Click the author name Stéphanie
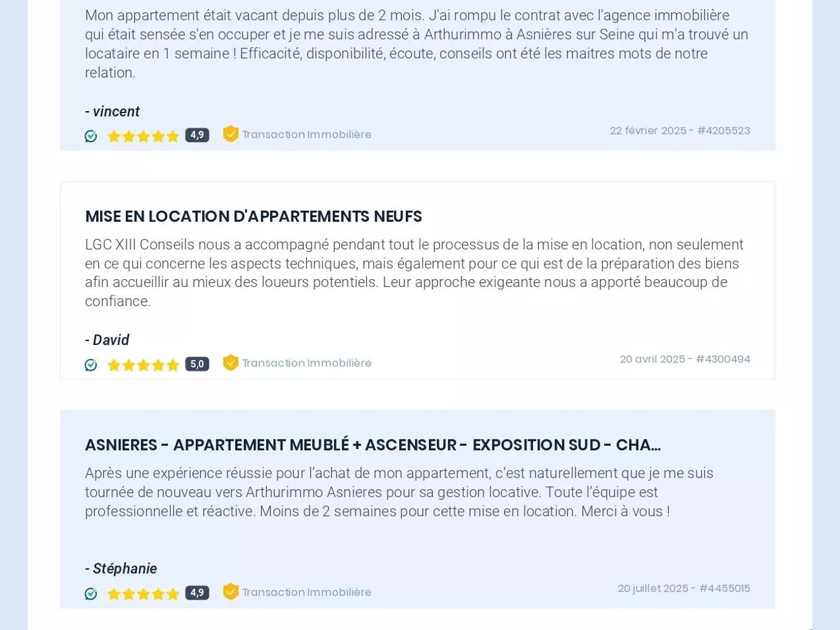Image resolution: width=840 pixels, height=630 pixels. pyautogui.click(x=124, y=569)
